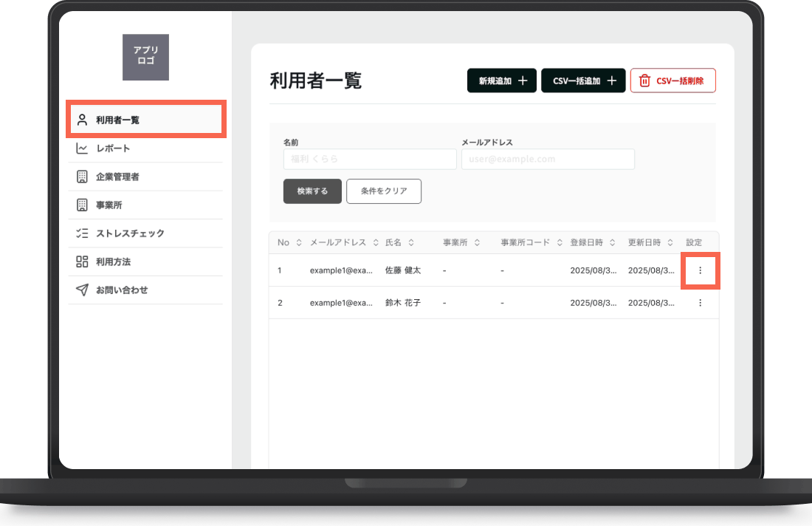Click the CSV一括追加 button
The height and width of the screenshot is (526, 812).
(583, 81)
